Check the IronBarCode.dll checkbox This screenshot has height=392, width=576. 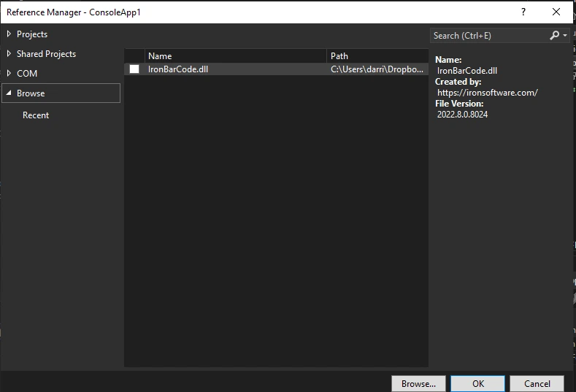pos(134,69)
